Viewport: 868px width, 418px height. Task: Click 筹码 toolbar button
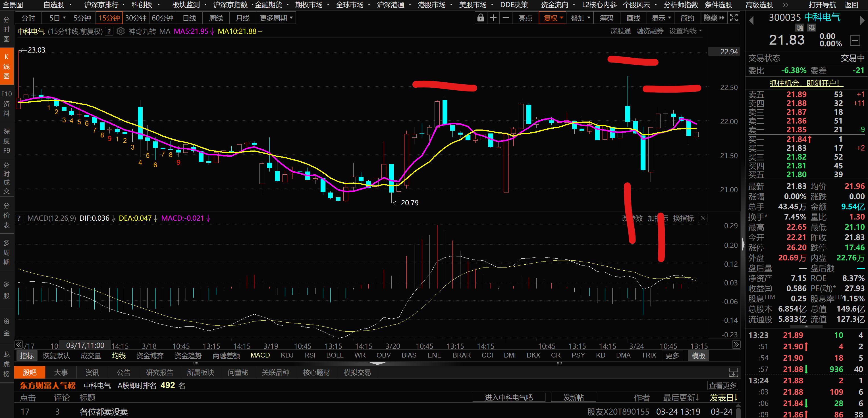606,18
